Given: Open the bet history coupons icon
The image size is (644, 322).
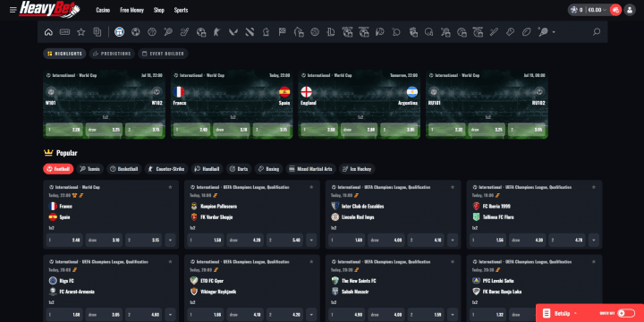Looking at the screenshot, I should click(97, 32).
